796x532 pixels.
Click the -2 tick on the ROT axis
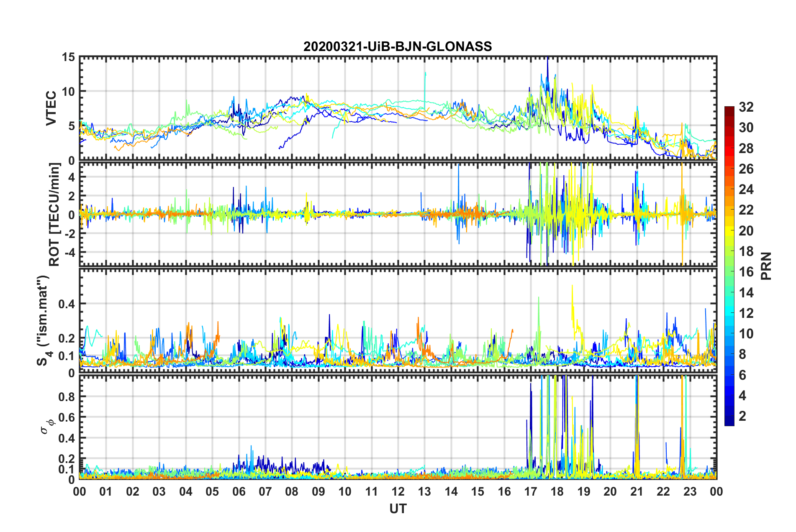pos(69,234)
